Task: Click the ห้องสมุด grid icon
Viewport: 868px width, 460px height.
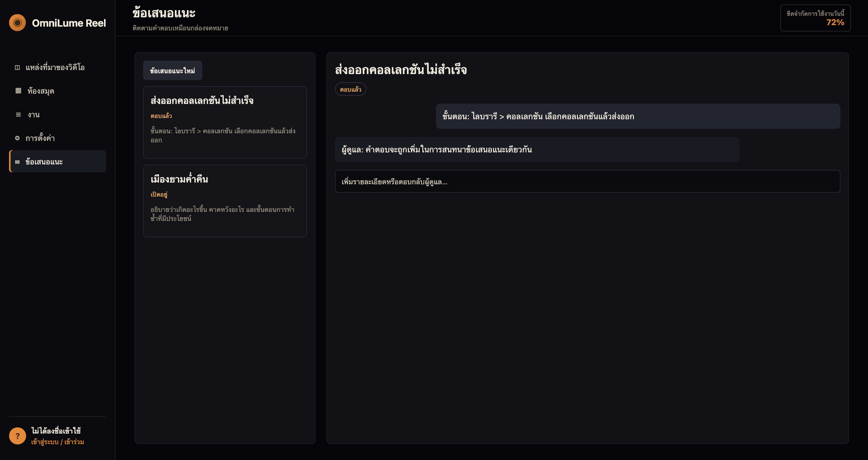Action: [x=18, y=91]
